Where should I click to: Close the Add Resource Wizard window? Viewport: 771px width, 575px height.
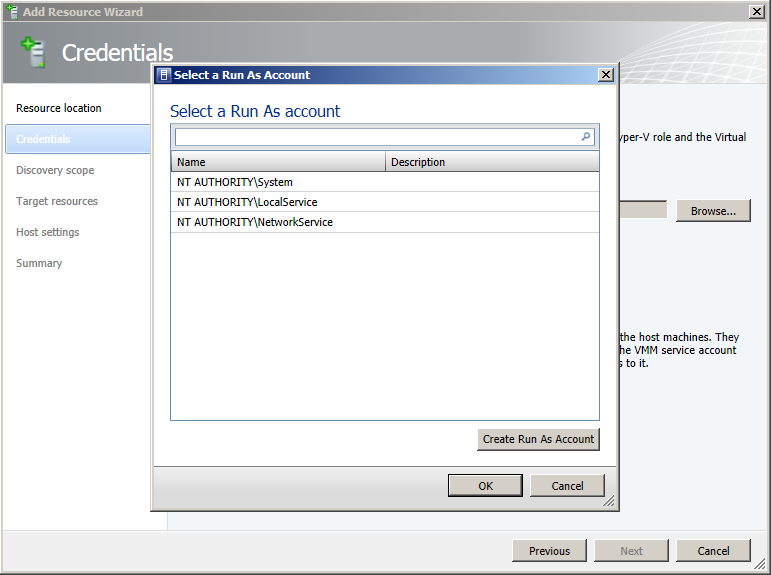point(756,12)
